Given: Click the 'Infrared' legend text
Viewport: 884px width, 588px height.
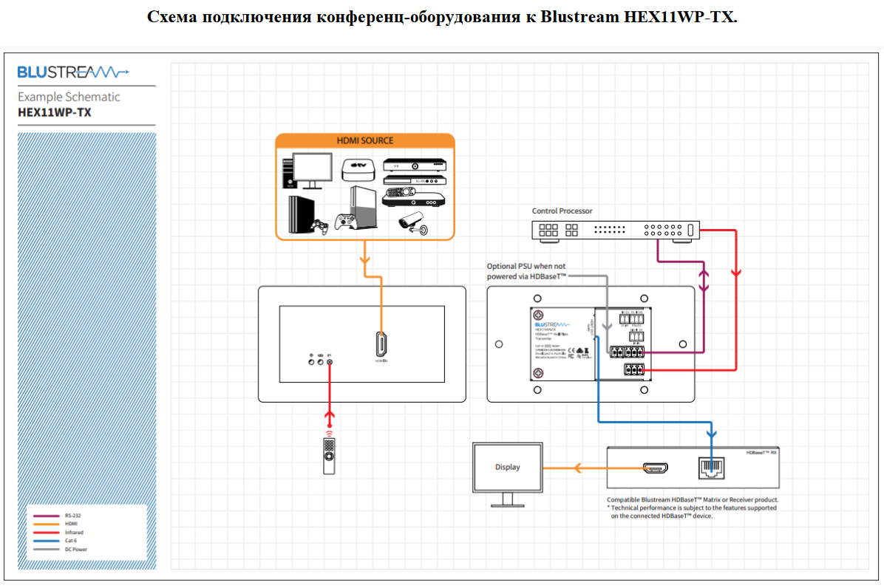Looking at the screenshot, I should 74,533.
